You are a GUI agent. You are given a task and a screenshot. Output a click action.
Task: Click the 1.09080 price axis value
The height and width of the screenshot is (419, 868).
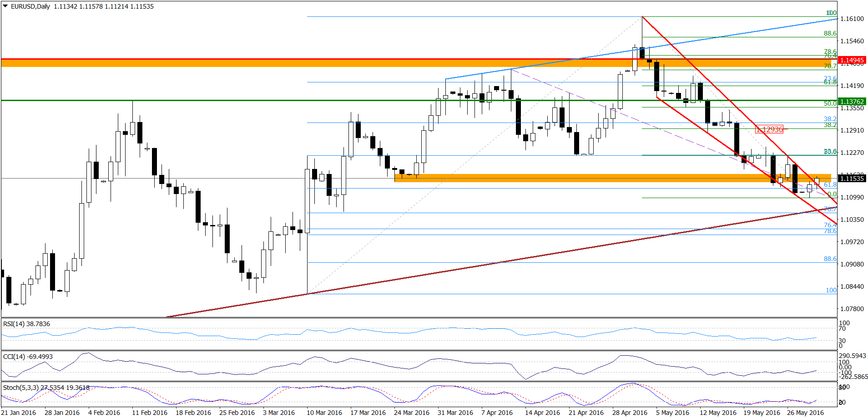click(852, 264)
